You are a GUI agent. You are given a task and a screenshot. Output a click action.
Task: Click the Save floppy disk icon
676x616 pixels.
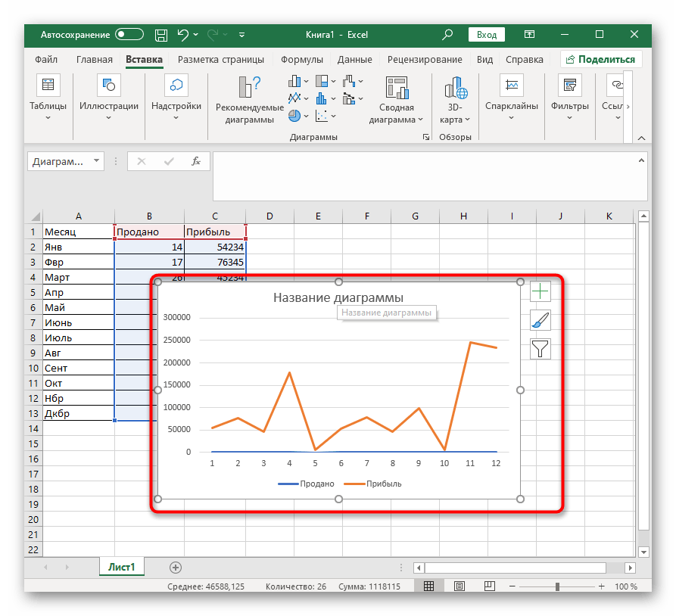point(161,35)
